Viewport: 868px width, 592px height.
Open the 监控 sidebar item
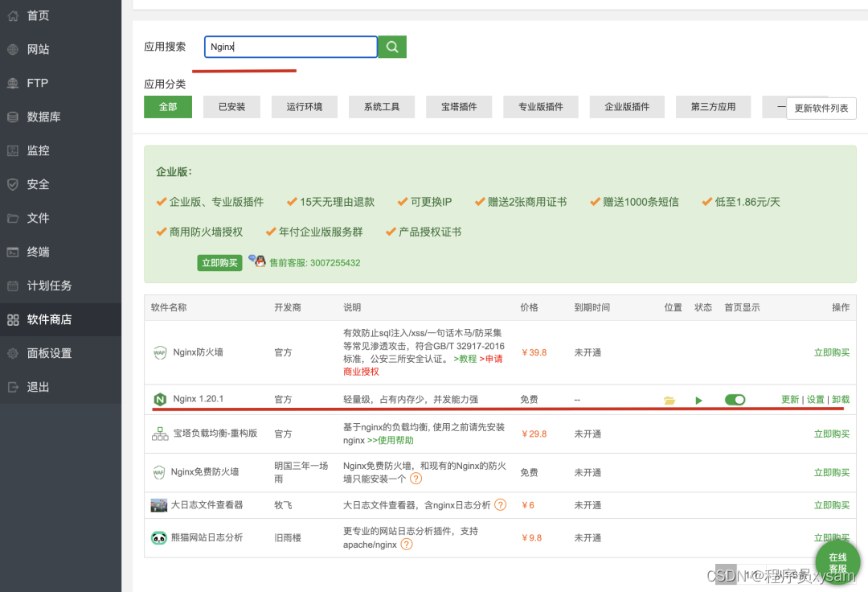(x=60, y=150)
